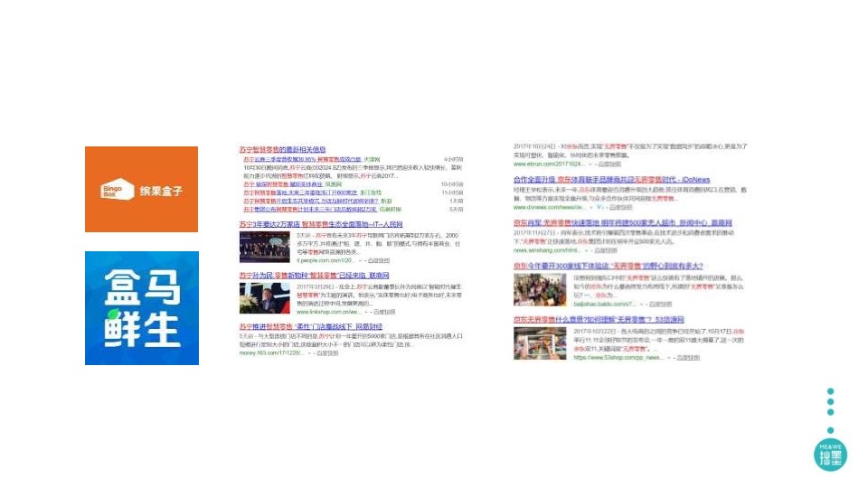Open 百度快照 beside money.163.com
This screenshot has height=488, width=868.
coord(327,352)
